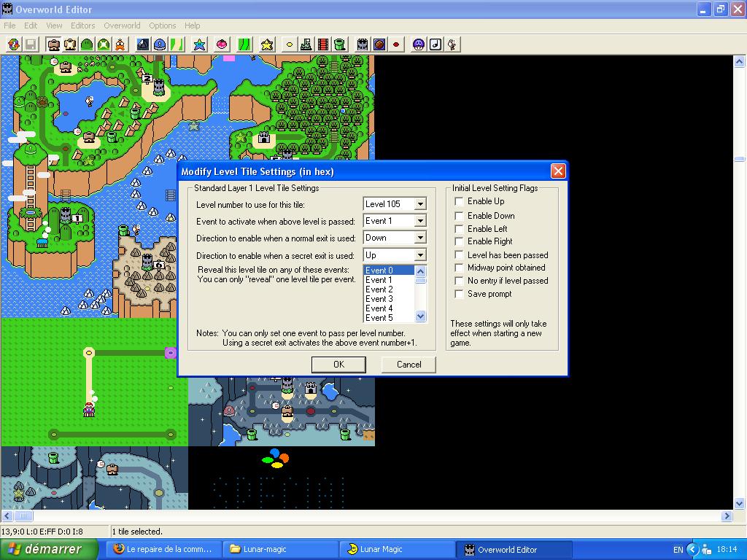Click the blue star icon

(x=199, y=44)
